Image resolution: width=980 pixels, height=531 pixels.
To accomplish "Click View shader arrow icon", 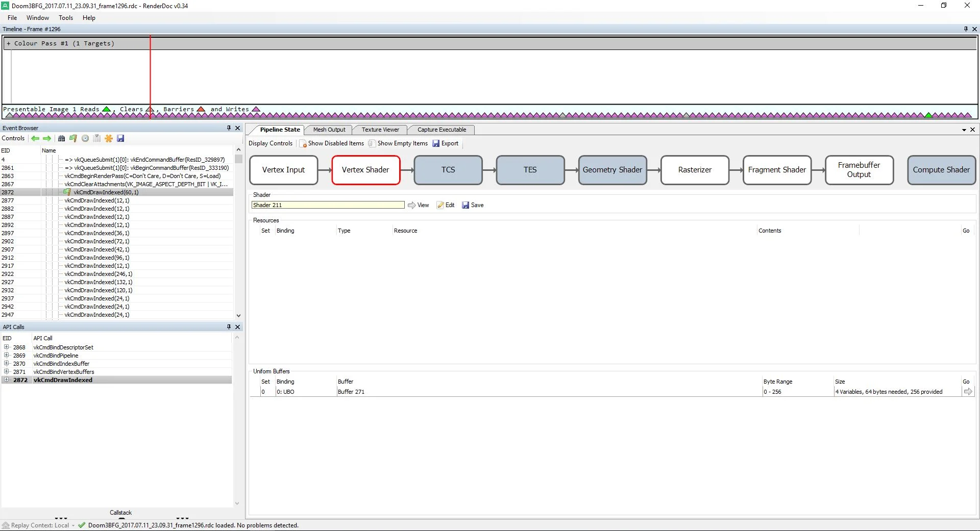I will pos(411,205).
